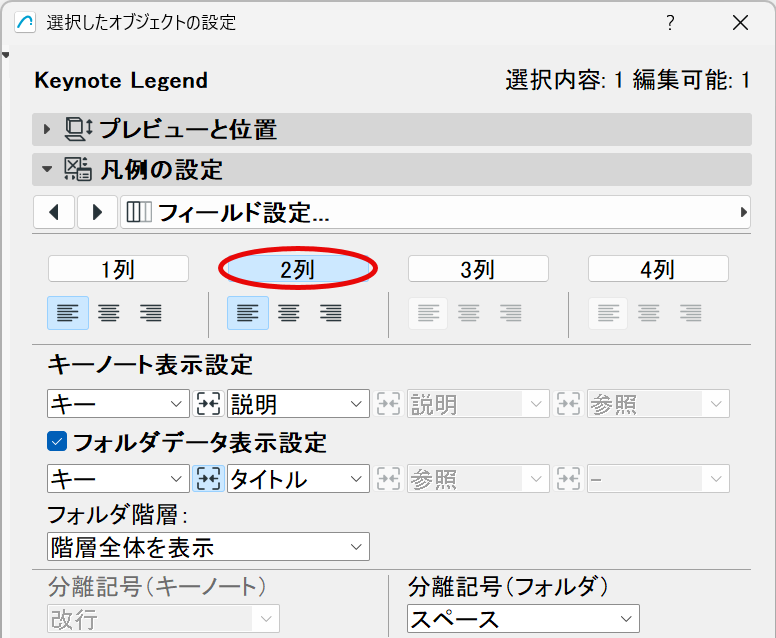This screenshot has width=776, height=638.
Task: Toggle merge icon before keynote third column 説明
Action: [x=388, y=404]
